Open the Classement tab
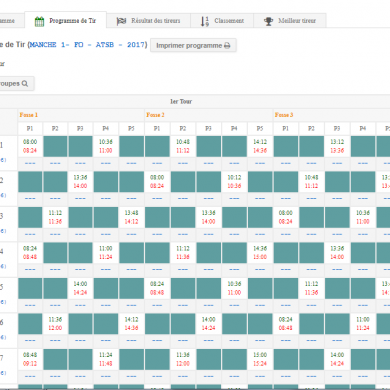Image resolution: width=390 pixels, height=390 pixels. coord(222,21)
